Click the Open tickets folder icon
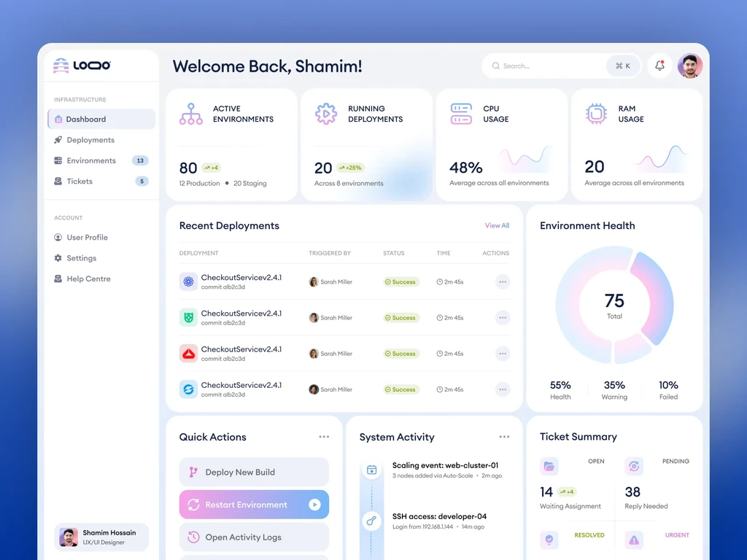Screen dimensions: 747x560 pos(549,466)
